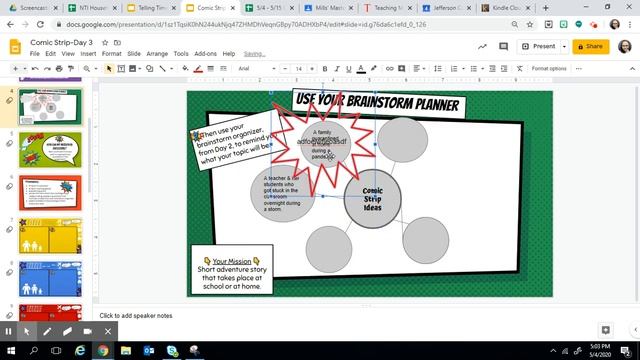Open the text Align dropdown

coord(419,69)
